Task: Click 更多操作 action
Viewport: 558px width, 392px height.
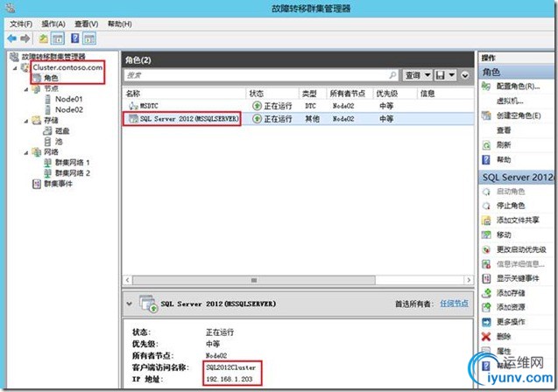Action: (x=511, y=322)
